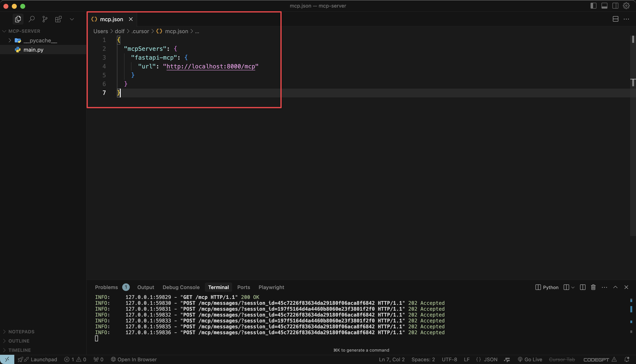
Task: Click the .cursor breadcrumb
Action: 140,31
